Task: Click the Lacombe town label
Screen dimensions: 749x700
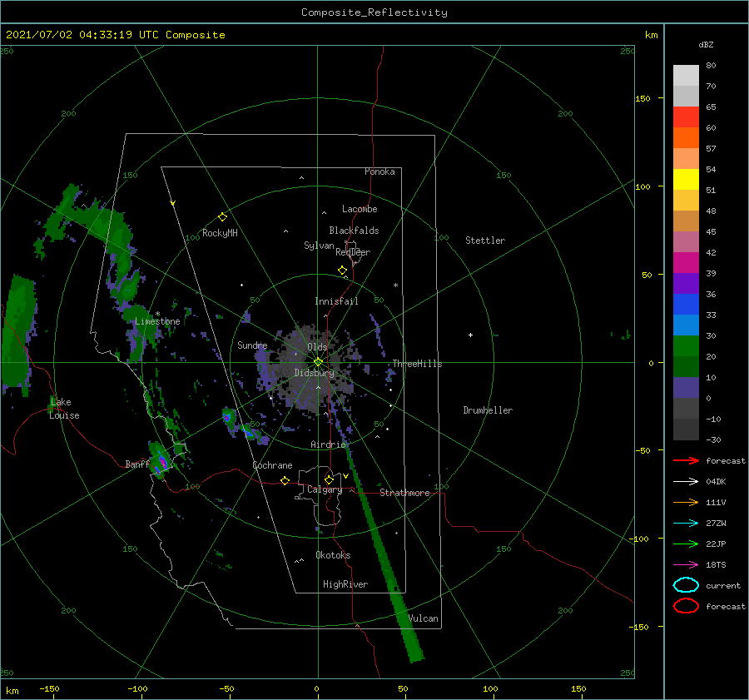Action: point(360,209)
